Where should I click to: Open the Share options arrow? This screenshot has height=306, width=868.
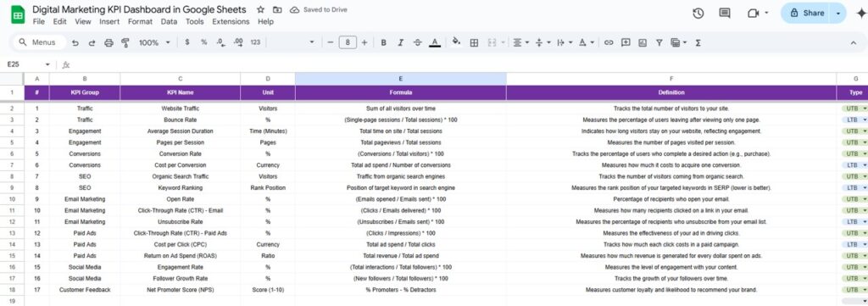pyautogui.click(x=838, y=14)
